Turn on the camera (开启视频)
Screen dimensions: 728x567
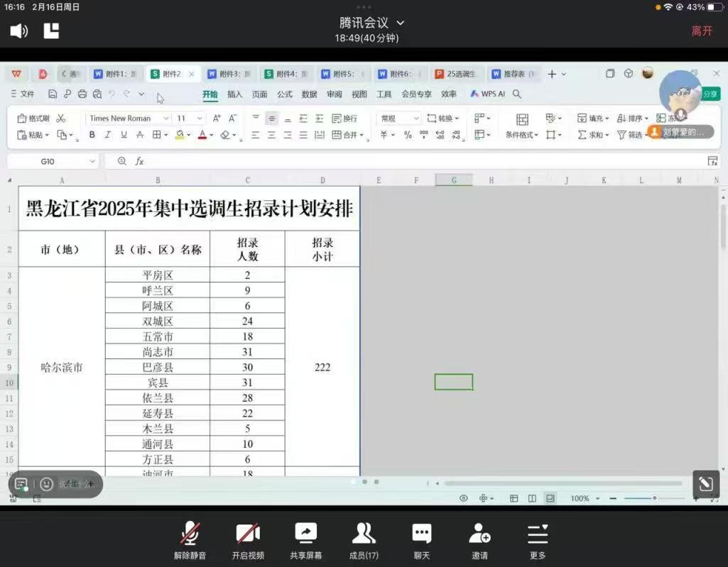pos(248,540)
